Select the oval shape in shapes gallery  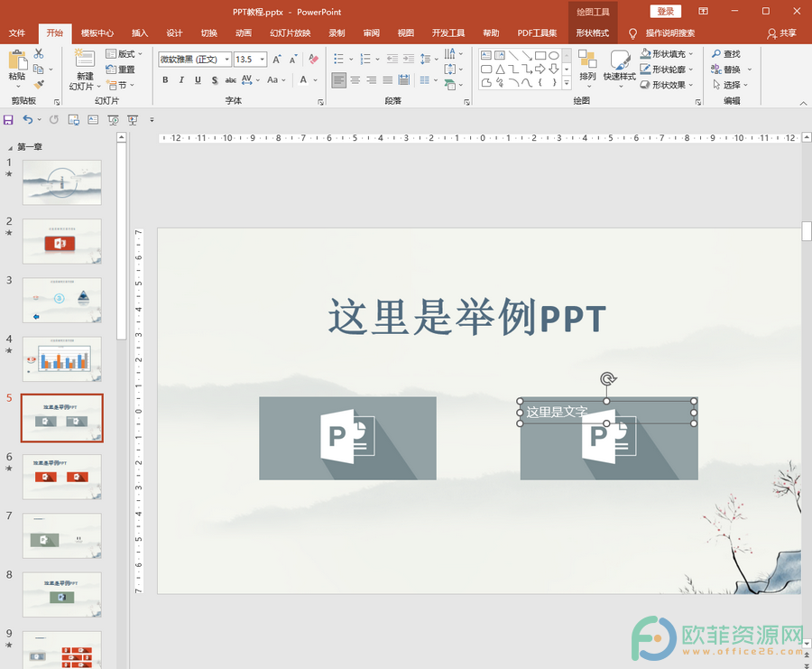554,55
